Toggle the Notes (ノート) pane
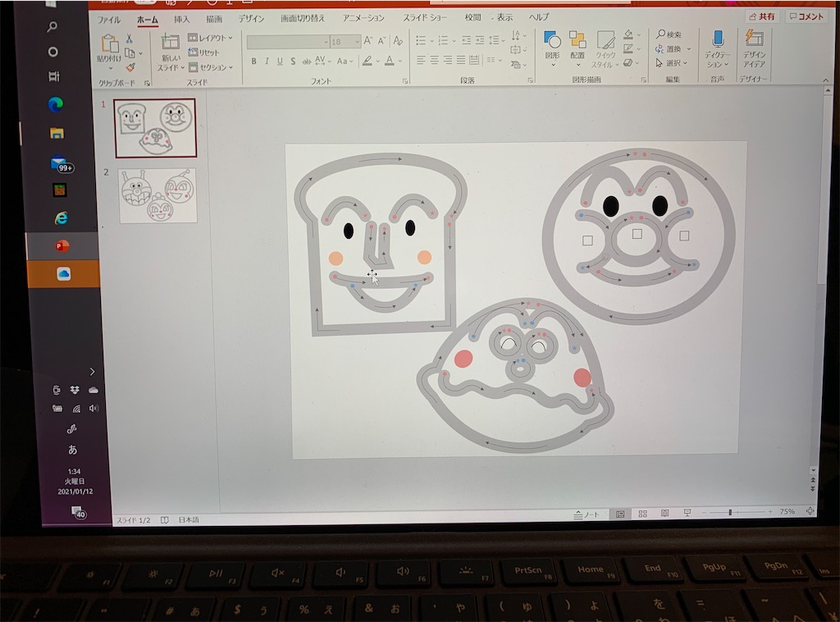This screenshot has width=840, height=622. [586, 515]
